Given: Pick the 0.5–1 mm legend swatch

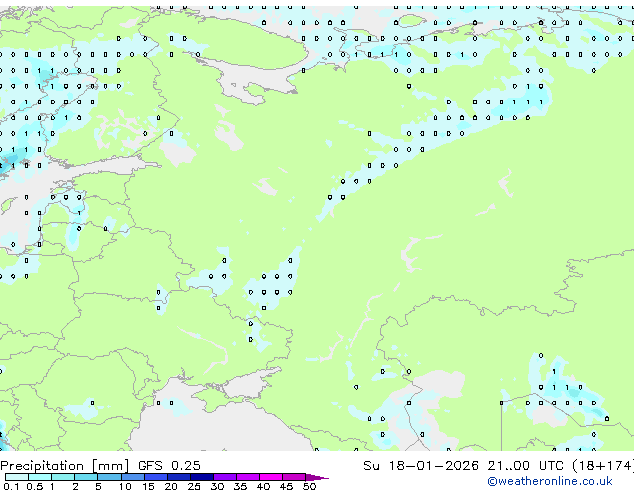Looking at the screenshot, I should click(40, 477).
